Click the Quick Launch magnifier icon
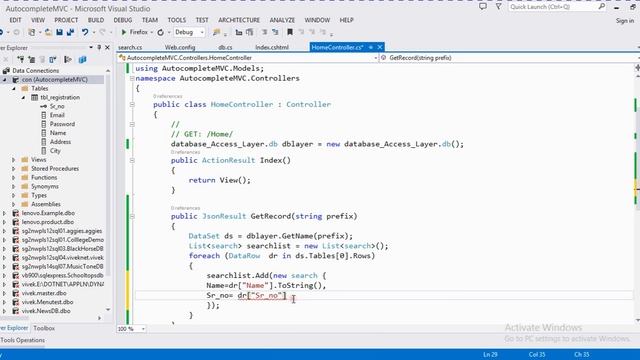640x360 pixels. [x=601, y=7]
